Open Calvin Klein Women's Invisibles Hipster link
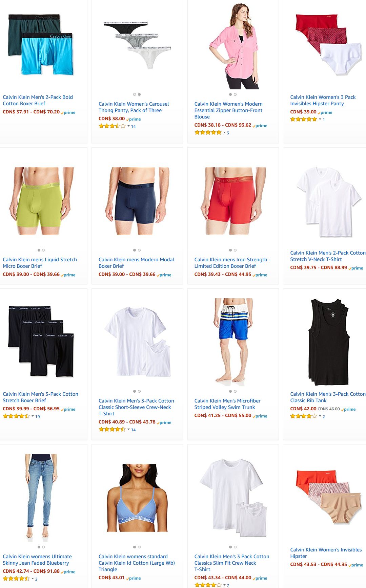Screen dimensions: 366x588 [x=326, y=553]
